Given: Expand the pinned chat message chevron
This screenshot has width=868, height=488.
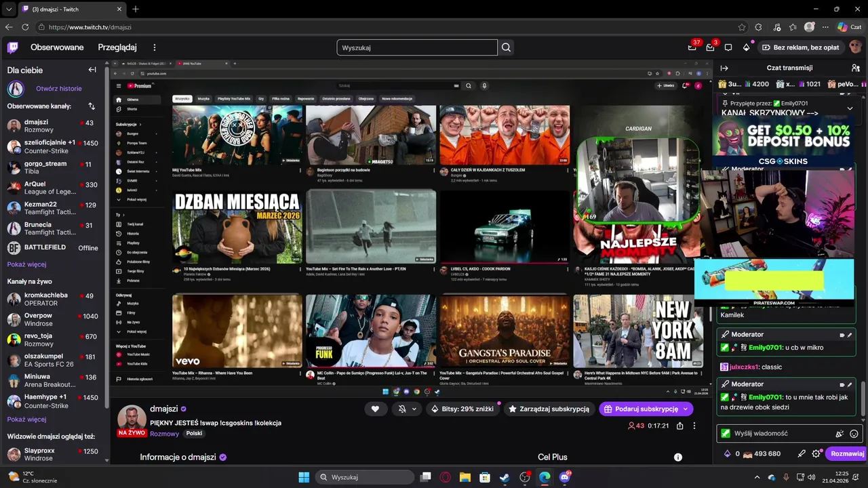Looking at the screenshot, I should point(850,108).
